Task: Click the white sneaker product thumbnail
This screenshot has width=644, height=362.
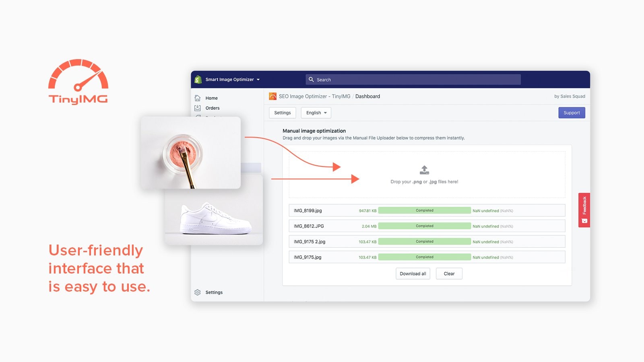Action: 214,217
